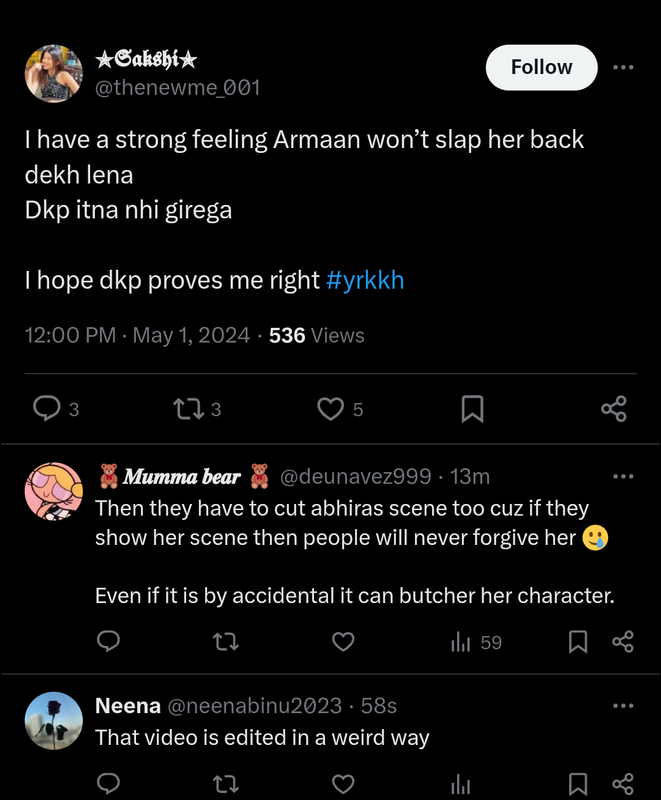Image resolution: width=661 pixels, height=800 pixels.
Task: Repost Sakshi's main tweet
Action: tap(184, 408)
